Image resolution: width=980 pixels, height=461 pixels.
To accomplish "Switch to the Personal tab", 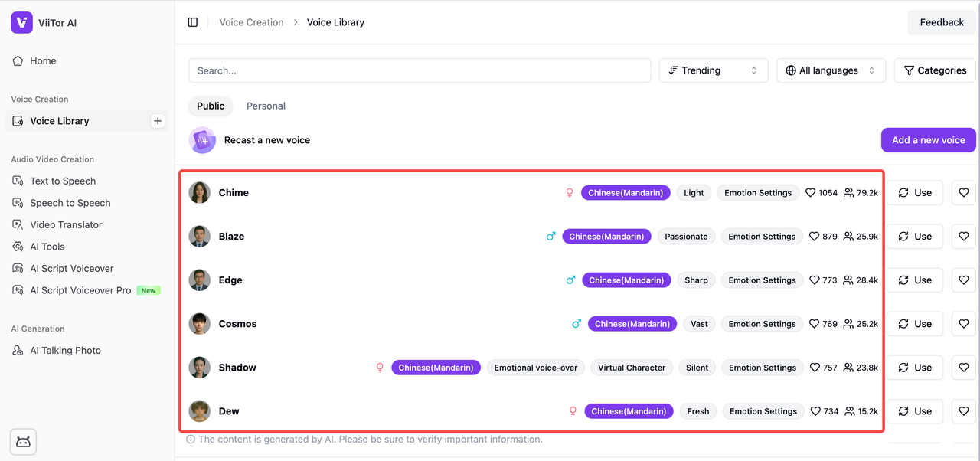I will pos(266,106).
